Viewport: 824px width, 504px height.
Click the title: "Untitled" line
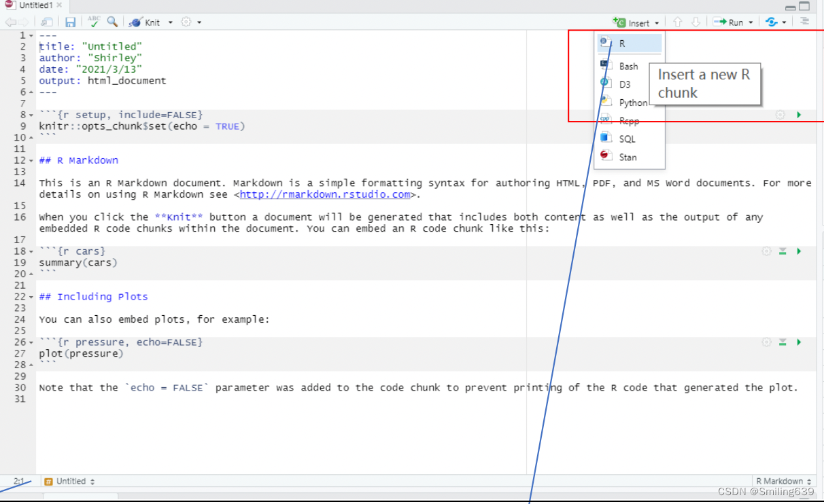90,47
